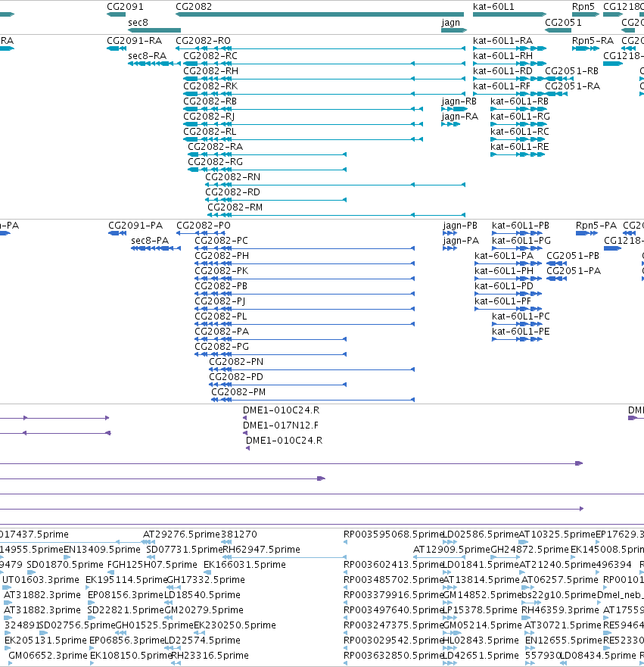This screenshot has height=667, width=644.
Task: Click the Rpn5-RA transcript label
Action: pyautogui.click(x=593, y=40)
